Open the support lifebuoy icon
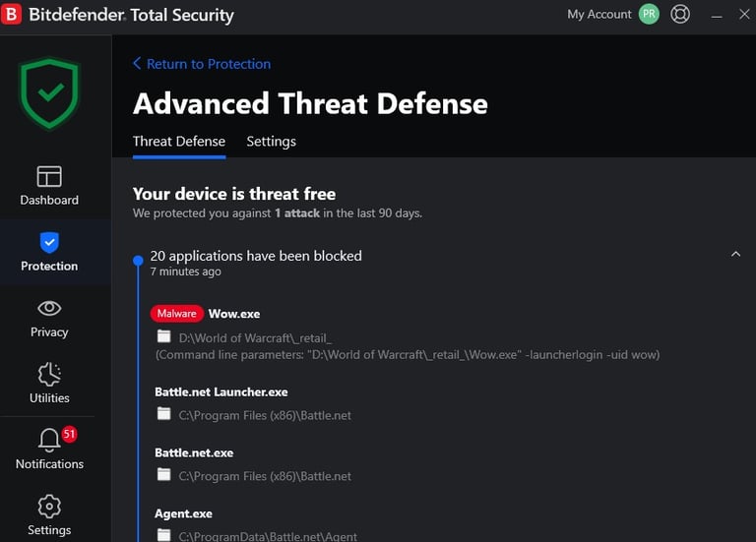Screen dimensions: 756x542 680,14
